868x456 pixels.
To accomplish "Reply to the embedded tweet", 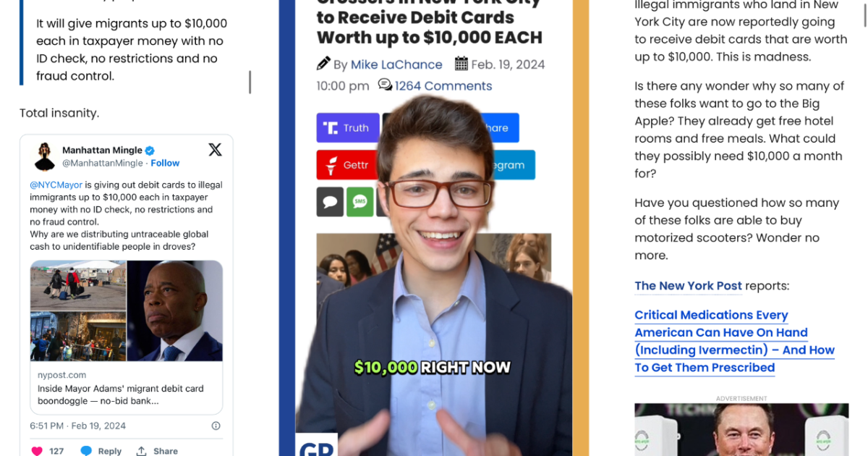I will (101, 451).
